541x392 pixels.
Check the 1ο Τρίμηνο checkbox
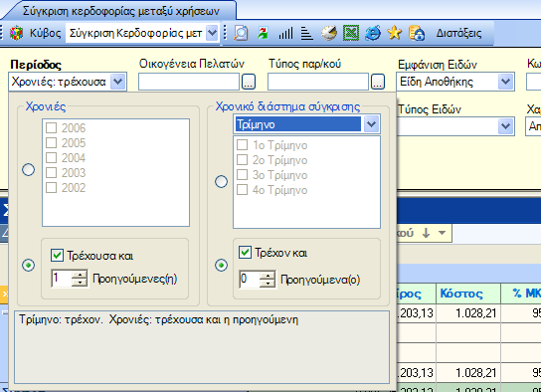coord(243,145)
